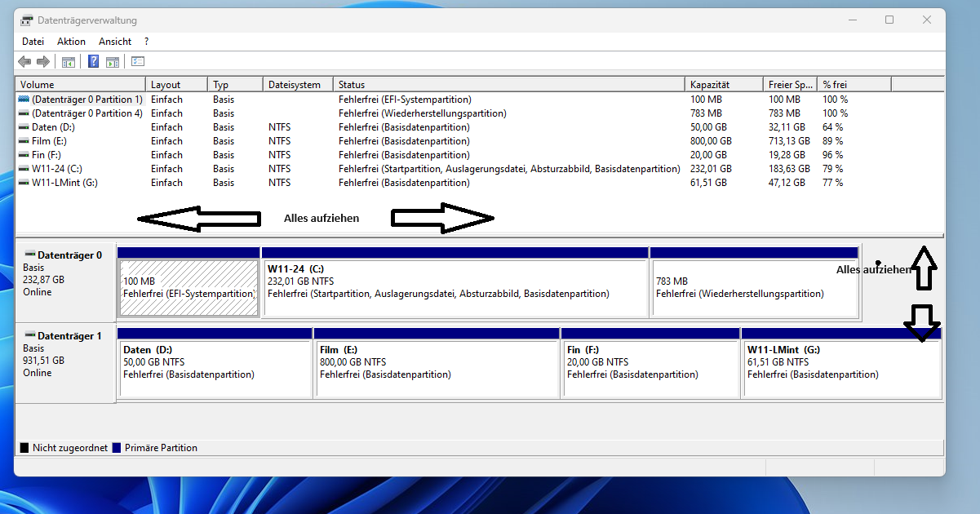Click the checklist settings toolbar icon
The width and height of the screenshot is (980, 514).
click(x=138, y=61)
